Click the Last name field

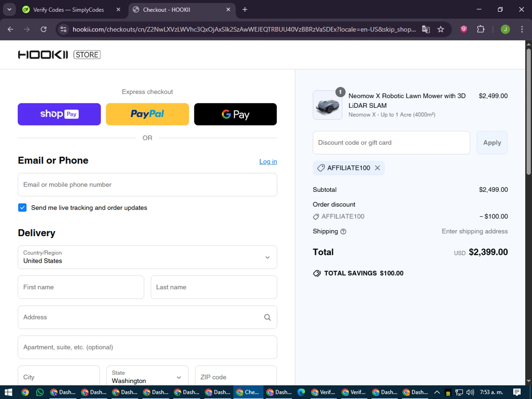point(214,287)
